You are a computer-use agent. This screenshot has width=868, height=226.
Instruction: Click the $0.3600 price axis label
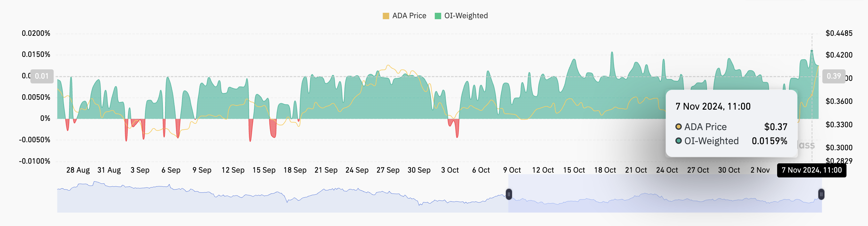point(839,101)
